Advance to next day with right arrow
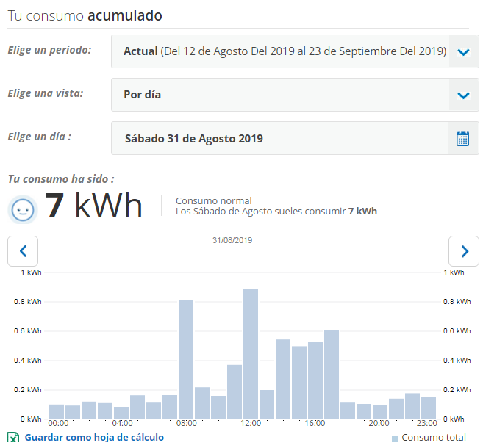This screenshot has height=448, width=483. [x=464, y=251]
